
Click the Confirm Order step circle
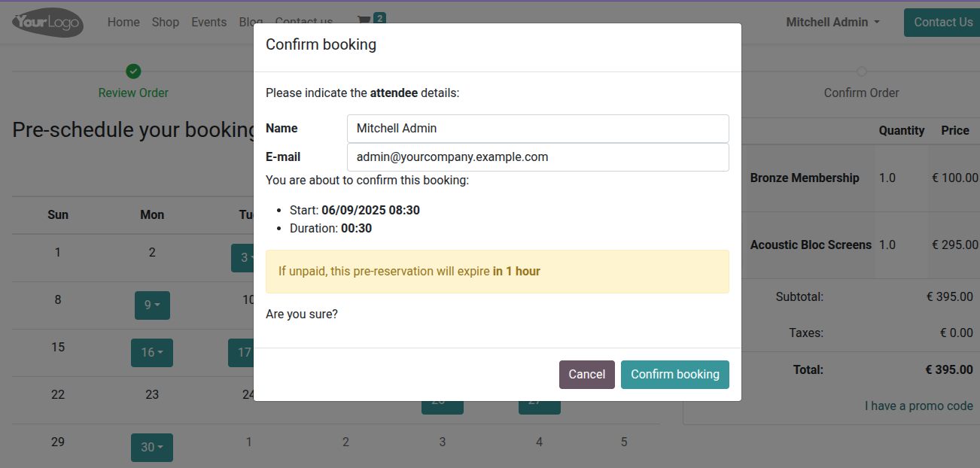861,71
